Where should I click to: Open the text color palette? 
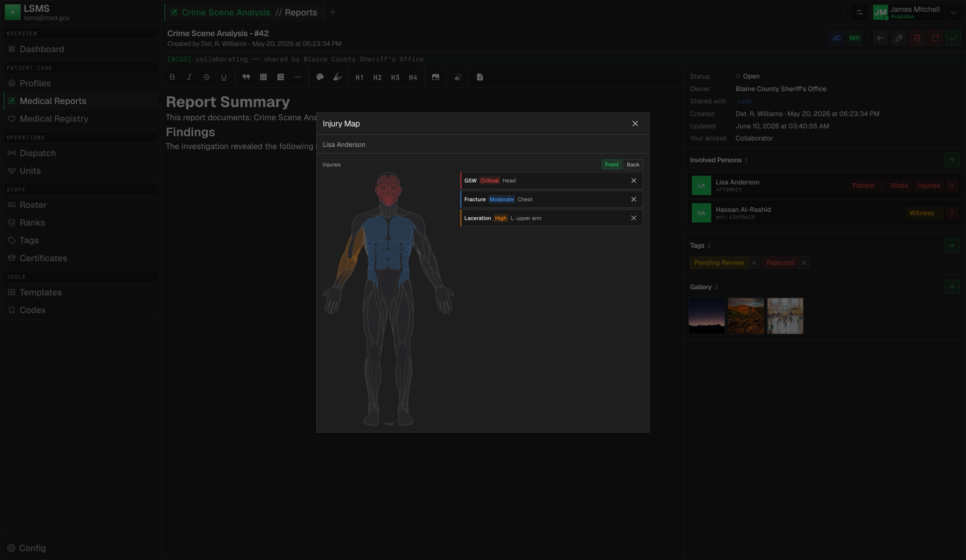coord(320,77)
